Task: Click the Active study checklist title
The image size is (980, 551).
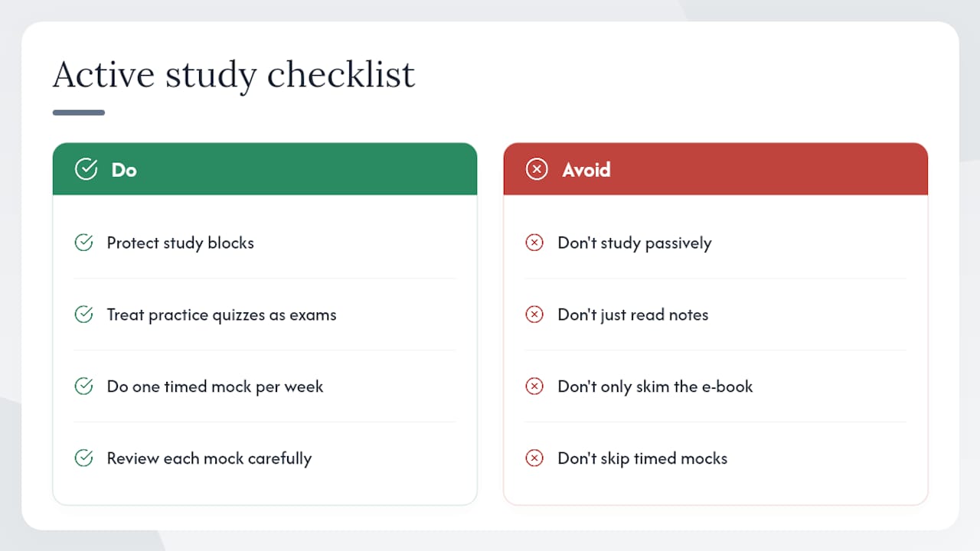Action: click(234, 76)
